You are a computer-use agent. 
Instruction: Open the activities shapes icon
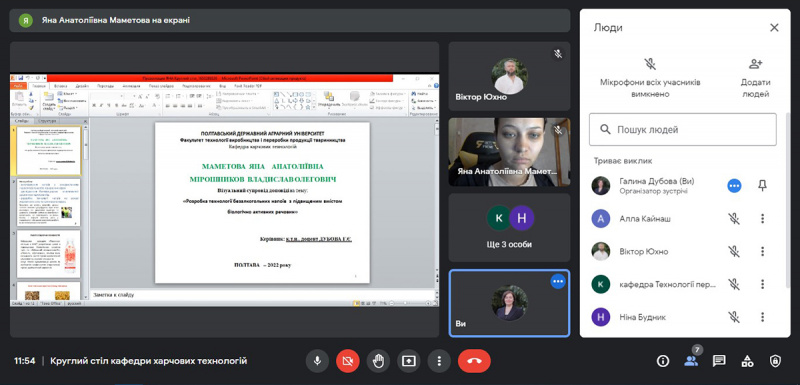[x=747, y=361]
